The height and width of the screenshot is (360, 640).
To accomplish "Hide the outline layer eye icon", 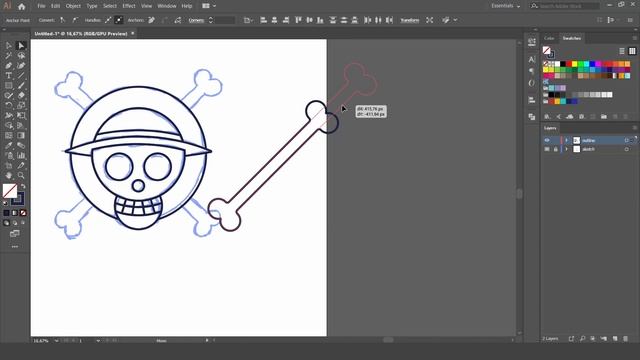I will click(547, 140).
